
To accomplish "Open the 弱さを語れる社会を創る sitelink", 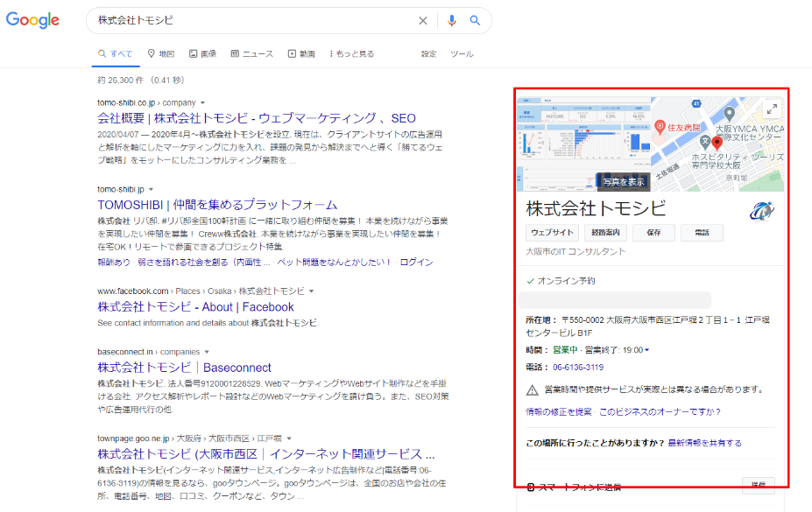I will coord(203,263).
